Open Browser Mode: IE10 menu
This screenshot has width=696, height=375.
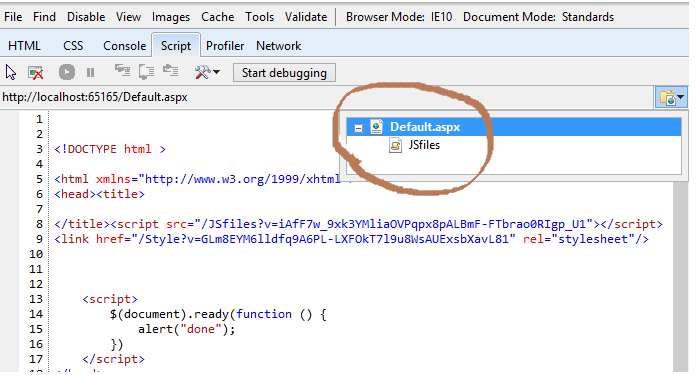[399, 17]
